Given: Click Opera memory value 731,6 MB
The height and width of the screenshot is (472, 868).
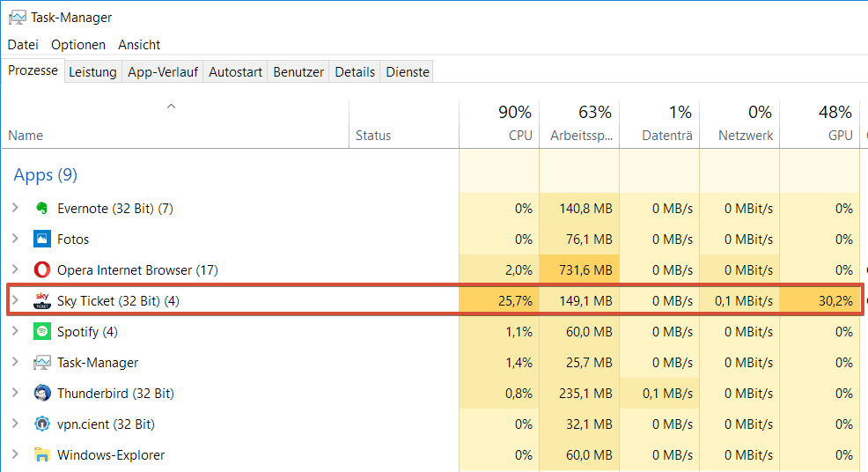Looking at the screenshot, I should [x=585, y=270].
